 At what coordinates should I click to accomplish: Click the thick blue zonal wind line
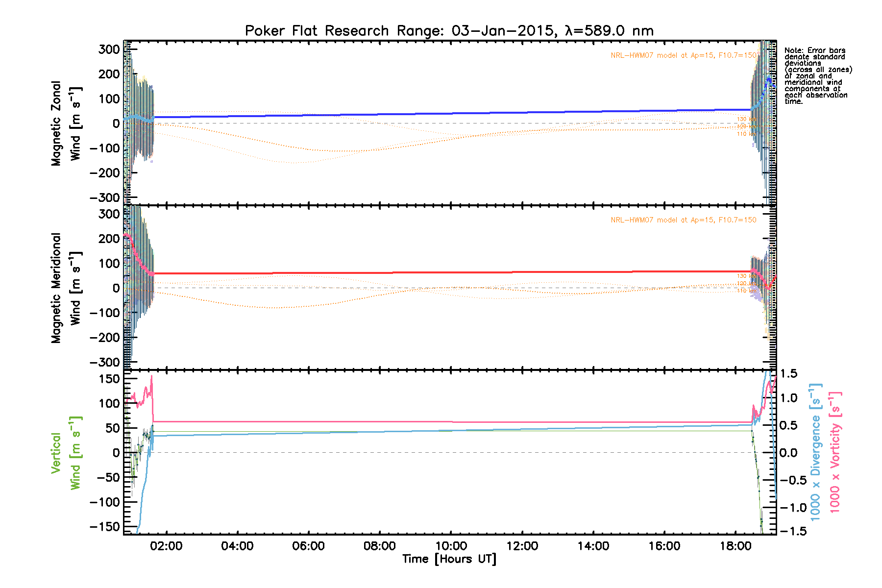[x=451, y=113]
